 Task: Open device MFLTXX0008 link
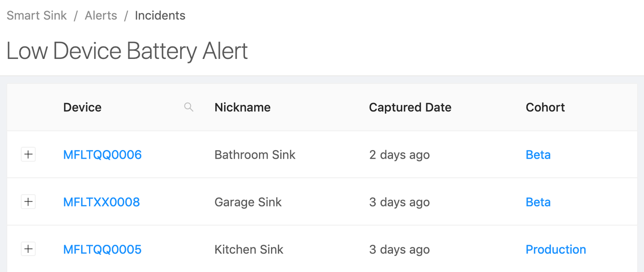coord(101,202)
